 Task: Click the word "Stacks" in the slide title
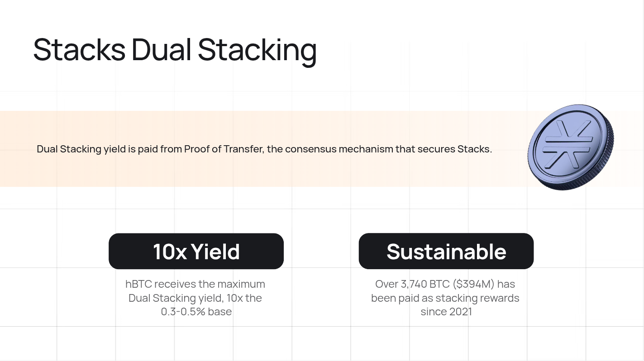(79, 49)
